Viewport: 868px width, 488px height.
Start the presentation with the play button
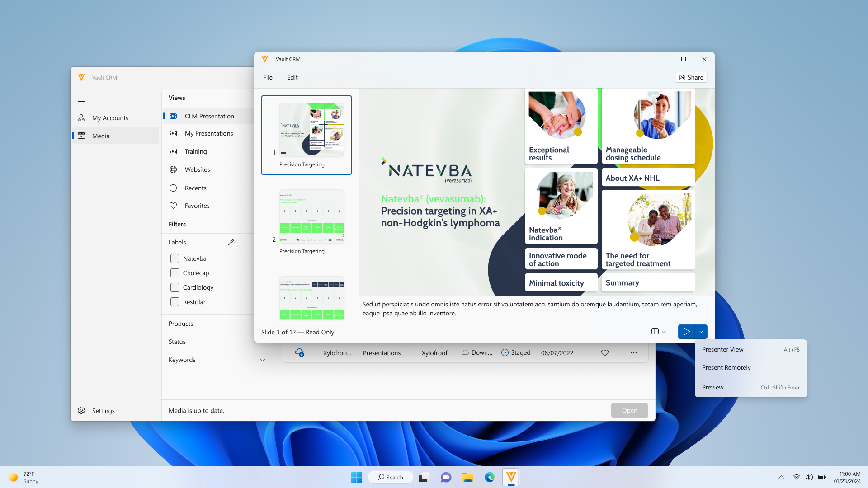(x=686, y=332)
